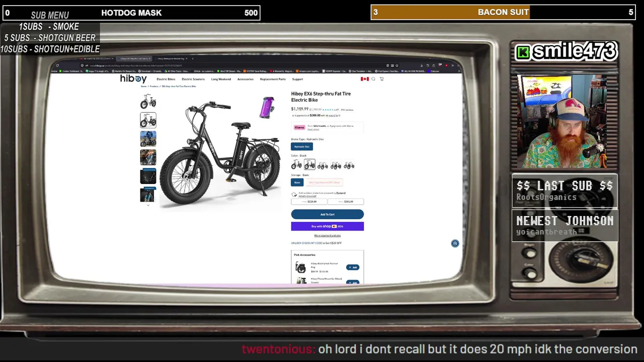Click the Buy with Shop pay button
Image resolution: width=644 pixels, height=362 pixels.
(328, 226)
